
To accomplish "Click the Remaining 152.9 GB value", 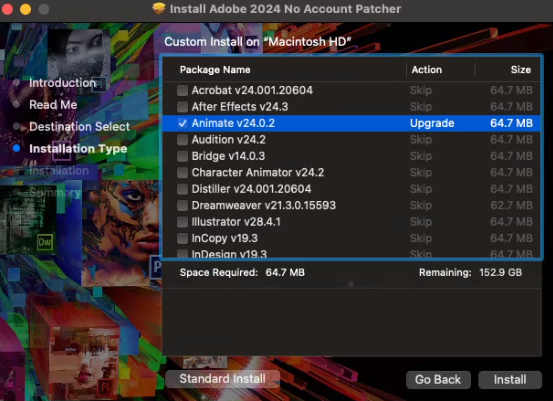I will pyautogui.click(x=500, y=273).
